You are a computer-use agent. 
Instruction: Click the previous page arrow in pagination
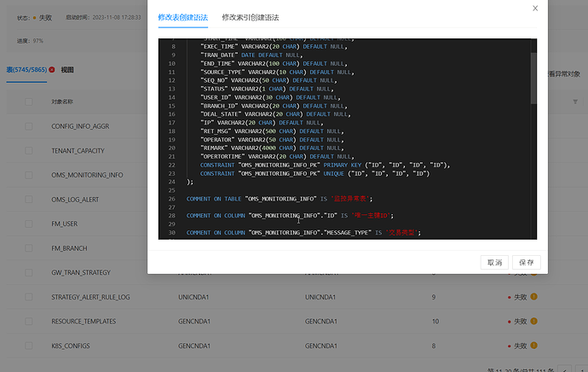tap(564, 369)
